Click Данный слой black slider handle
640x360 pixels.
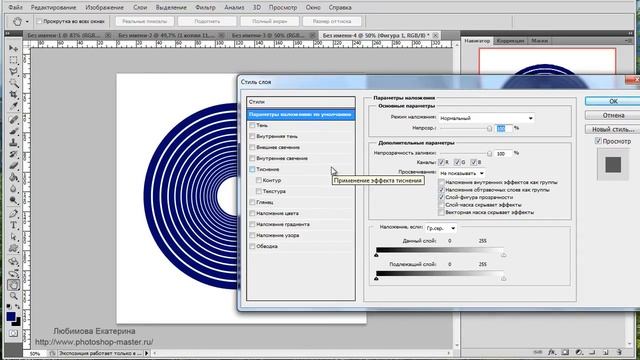pos(376,255)
